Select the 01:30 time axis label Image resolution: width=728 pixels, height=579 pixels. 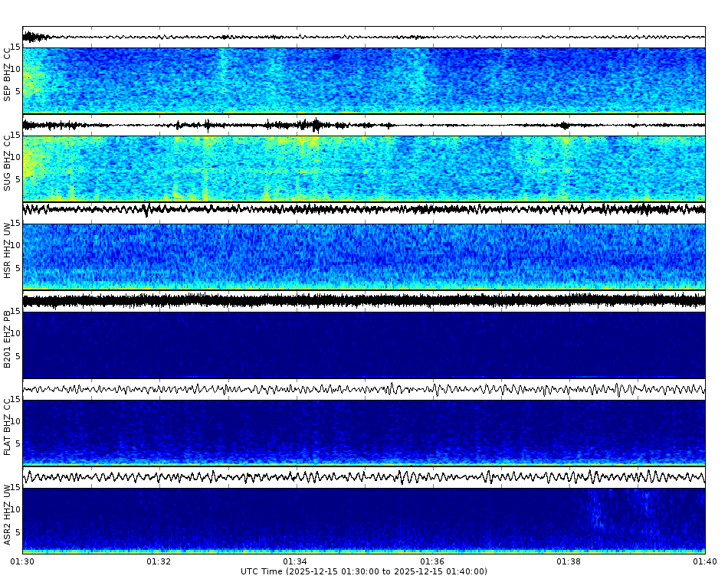click(21, 560)
